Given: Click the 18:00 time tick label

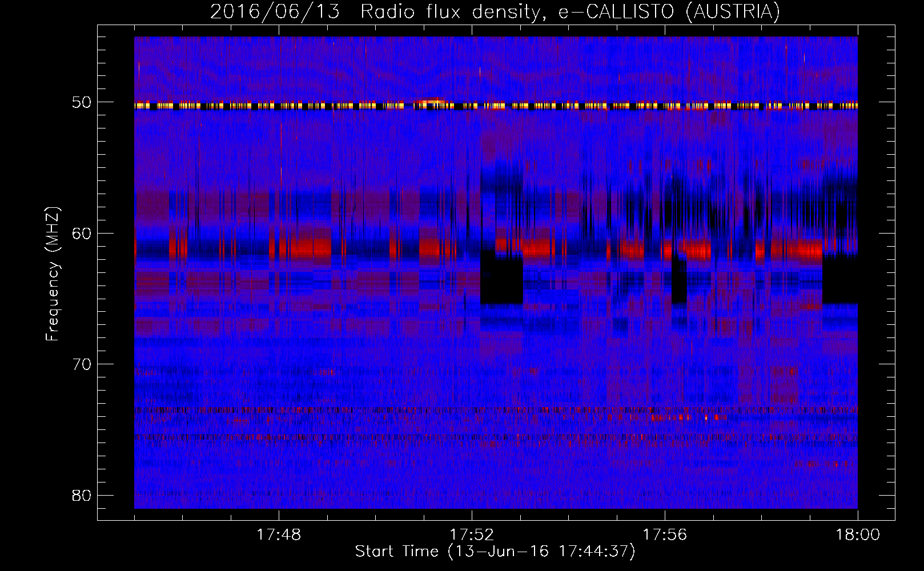Looking at the screenshot, I should click(858, 535).
